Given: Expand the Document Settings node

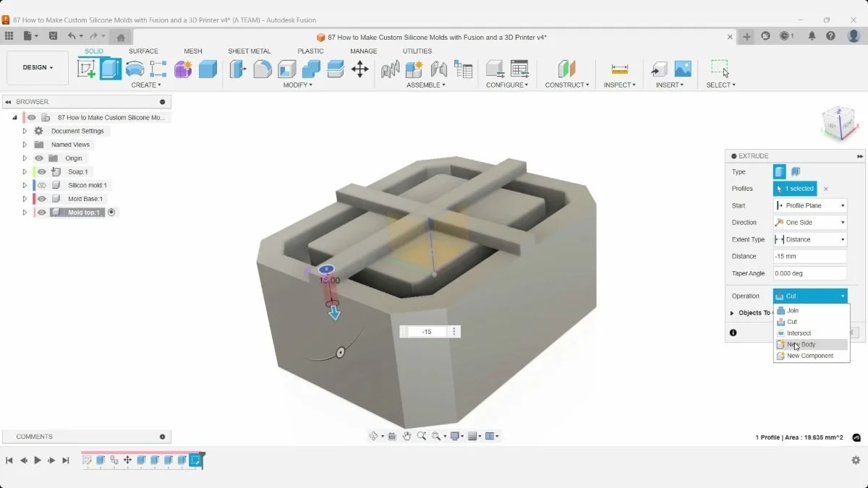Looking at the screenshot, I should [x=25, y=131].
